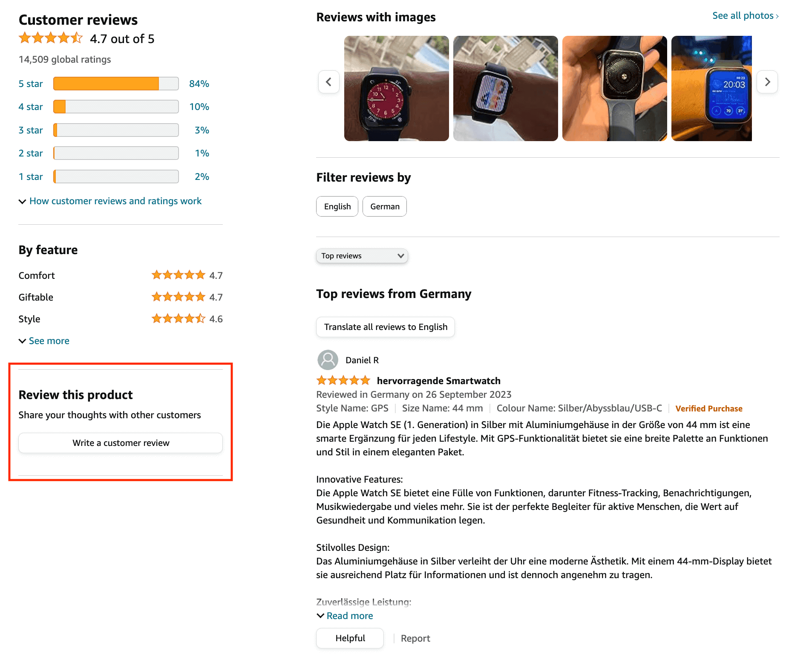Image resolution: width=812 pixels, height=654 pixels.
Task: Expand See more under By feature
Action: coord(49,341)
